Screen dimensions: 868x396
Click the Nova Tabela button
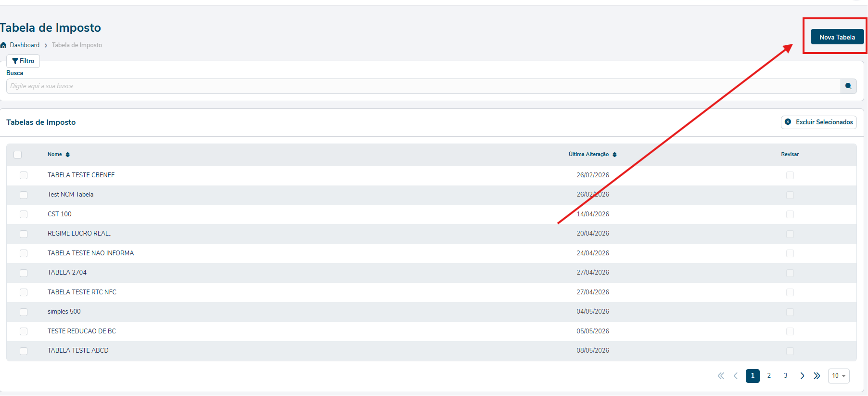[837, 37]
